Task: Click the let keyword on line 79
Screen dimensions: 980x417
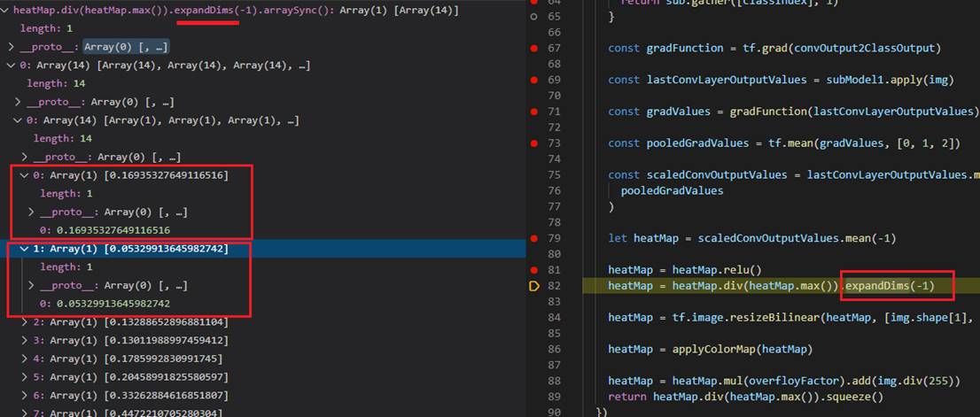Action: click(x=618, y=238)
